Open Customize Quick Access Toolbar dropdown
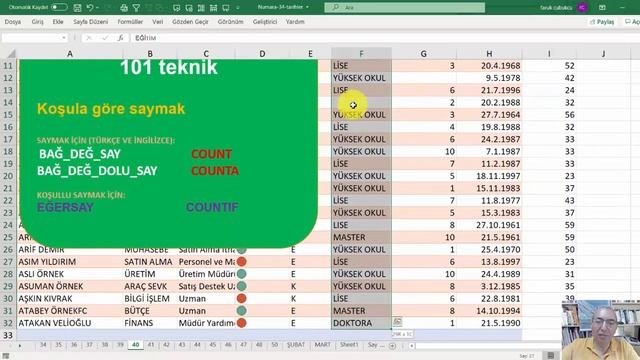Viewport: 640px width, 360px height. pyautogui.click(x=238, y=8)
